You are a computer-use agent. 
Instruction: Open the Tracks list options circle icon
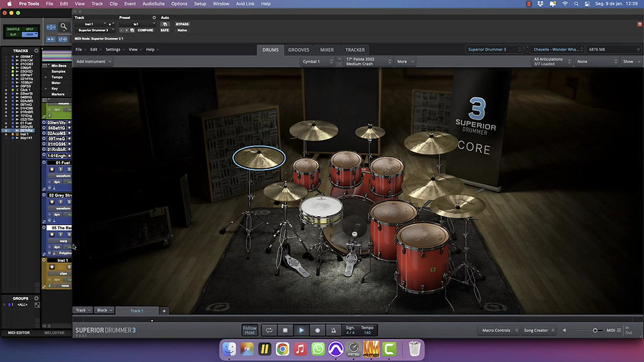[36, 51]
